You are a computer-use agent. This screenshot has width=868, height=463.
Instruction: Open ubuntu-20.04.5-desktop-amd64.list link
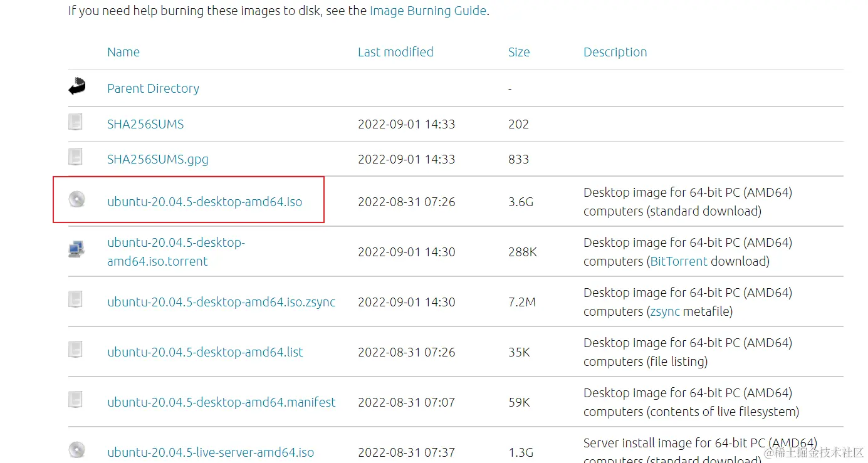[205, 352]
